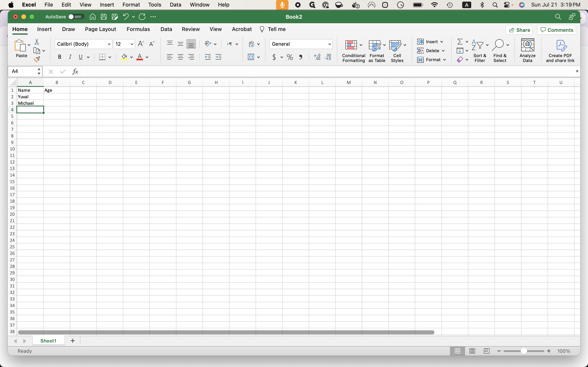Click the Format Painter brush icon
The width and height of the screenshot is (588, 367).
pos(37,59)
